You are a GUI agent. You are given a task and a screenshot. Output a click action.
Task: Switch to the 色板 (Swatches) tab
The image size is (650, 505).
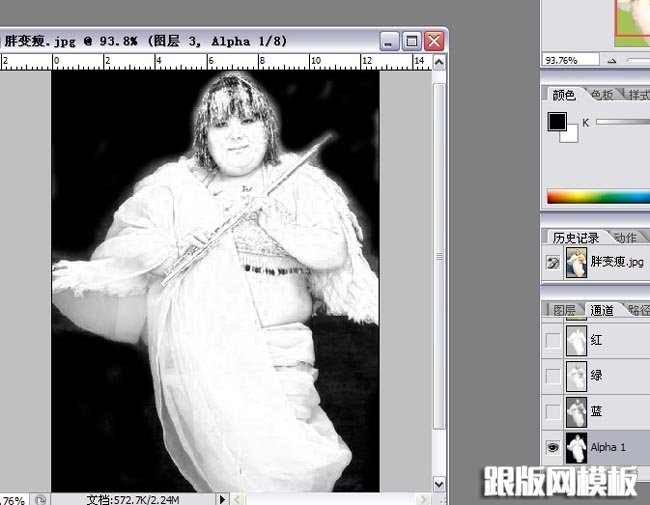601,95
